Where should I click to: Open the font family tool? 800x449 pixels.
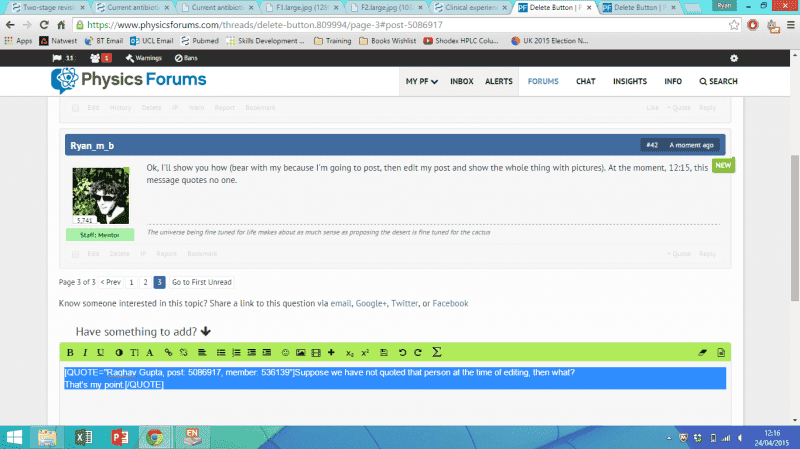[149, 353]
